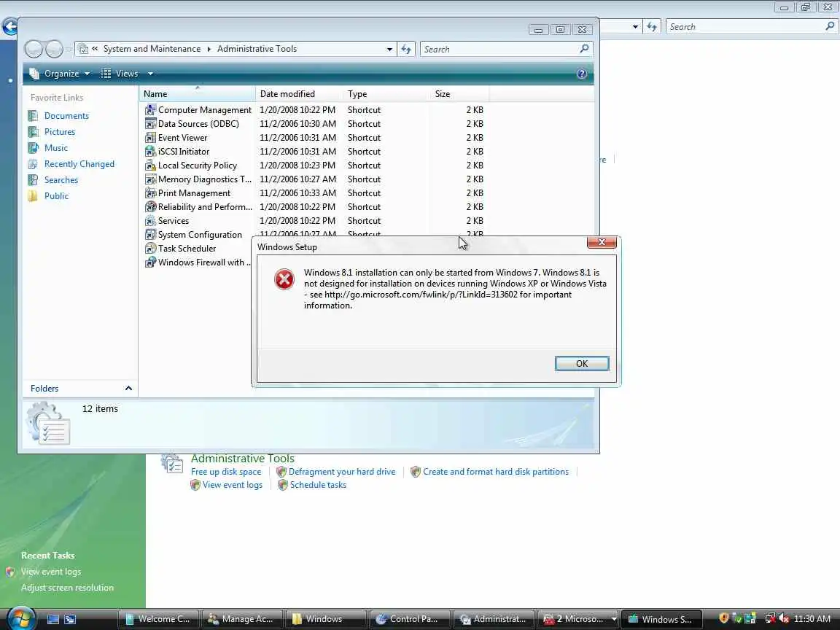The image size is (840, 630).
Task: Open the background window address dropdown arrow
Action: tap(635, 27)
